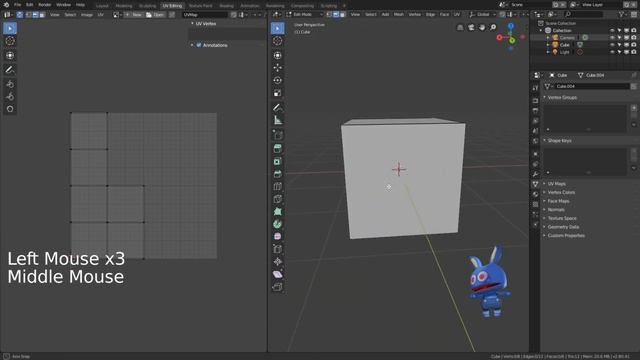Select the Smooth tool
This screenshot has width=640, height=360.
click(x=278, y=236)
